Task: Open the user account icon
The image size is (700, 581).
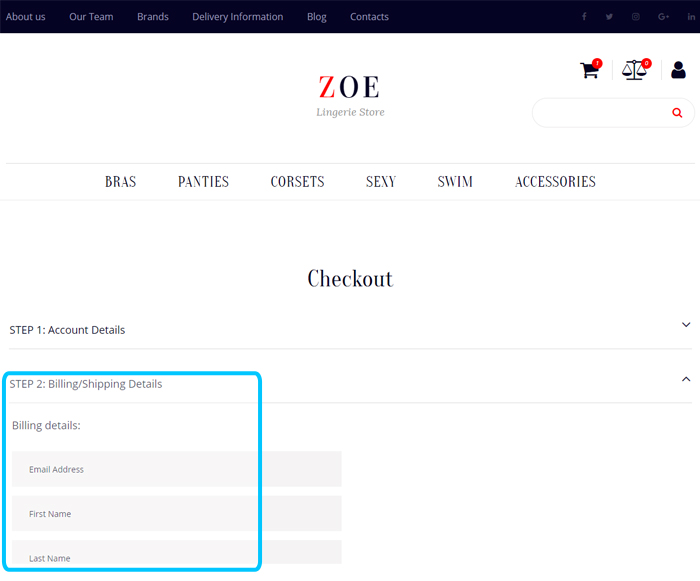Action: click(x=678, y=70)
